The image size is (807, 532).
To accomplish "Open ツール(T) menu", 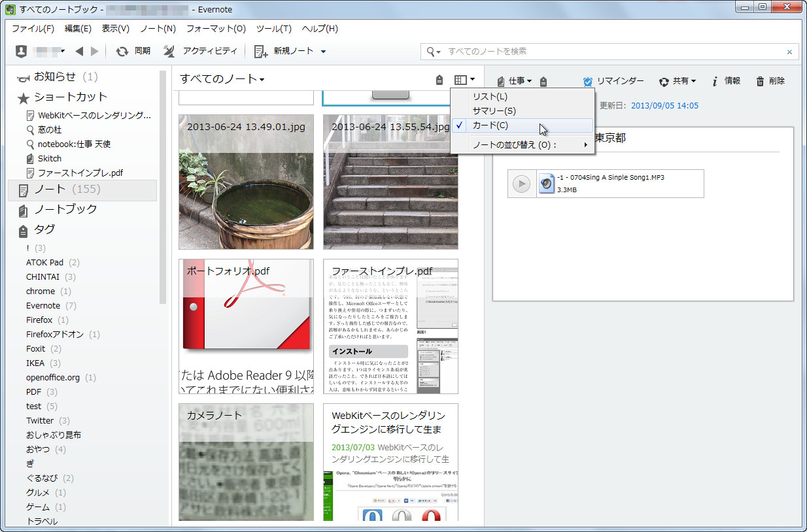I will tap(273, 29).
